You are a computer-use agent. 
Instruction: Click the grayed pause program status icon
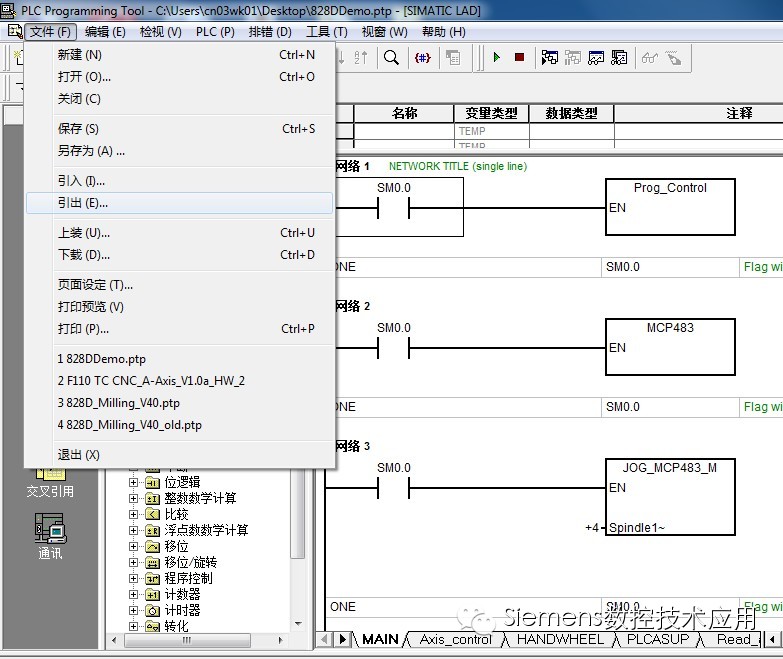point(572,57)
